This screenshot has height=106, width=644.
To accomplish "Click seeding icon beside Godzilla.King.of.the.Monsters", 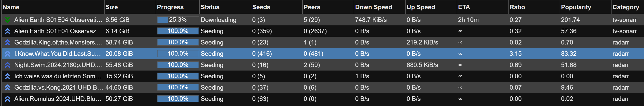I will pos(7,42).
